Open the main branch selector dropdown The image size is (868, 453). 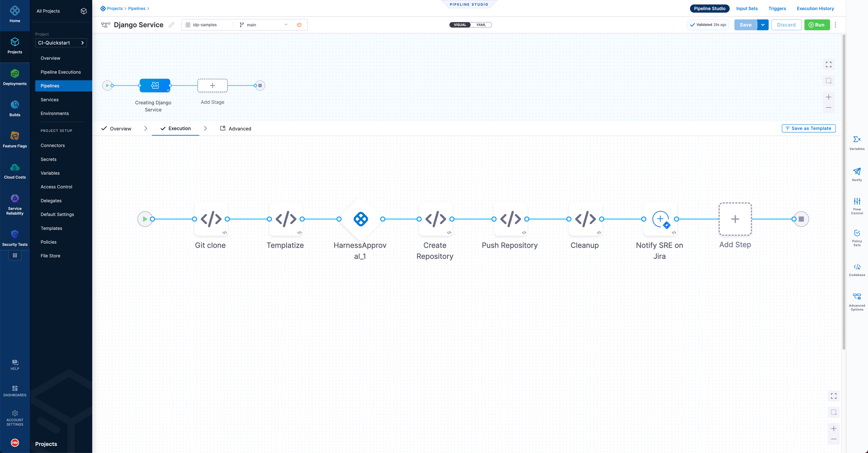[264, 25]
